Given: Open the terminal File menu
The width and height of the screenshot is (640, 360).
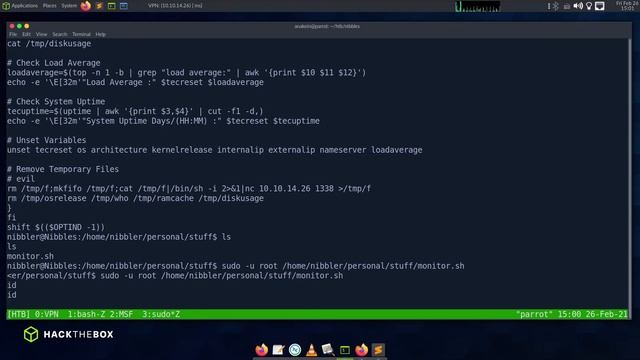Looking at the screenshot, I should [x=13, y=35].
